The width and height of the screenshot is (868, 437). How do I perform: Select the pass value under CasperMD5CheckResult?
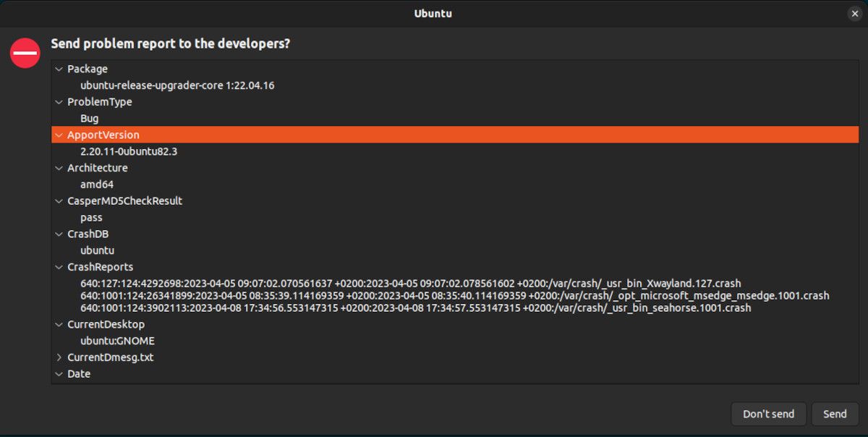click(91, 217)
